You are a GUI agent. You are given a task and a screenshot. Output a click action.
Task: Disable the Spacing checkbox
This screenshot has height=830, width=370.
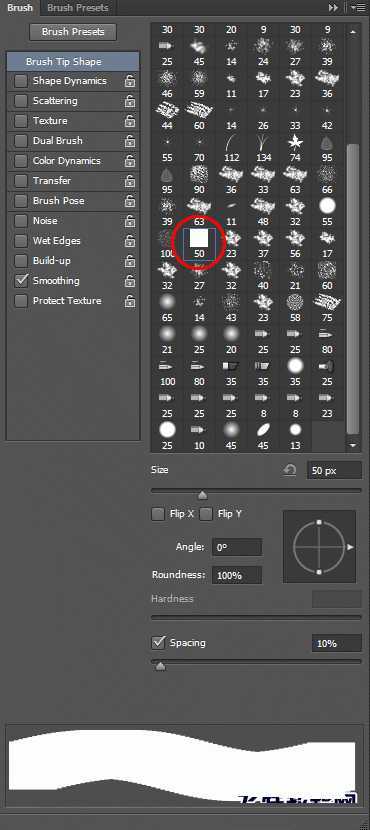pos(158,643)
